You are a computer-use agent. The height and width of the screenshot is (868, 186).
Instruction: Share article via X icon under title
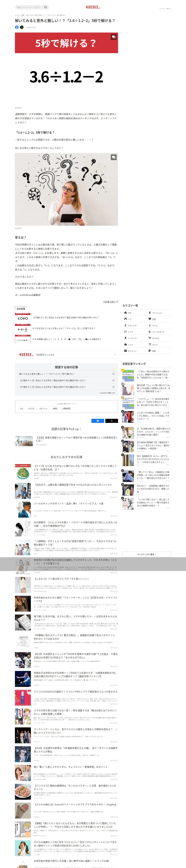click(22, 27)
